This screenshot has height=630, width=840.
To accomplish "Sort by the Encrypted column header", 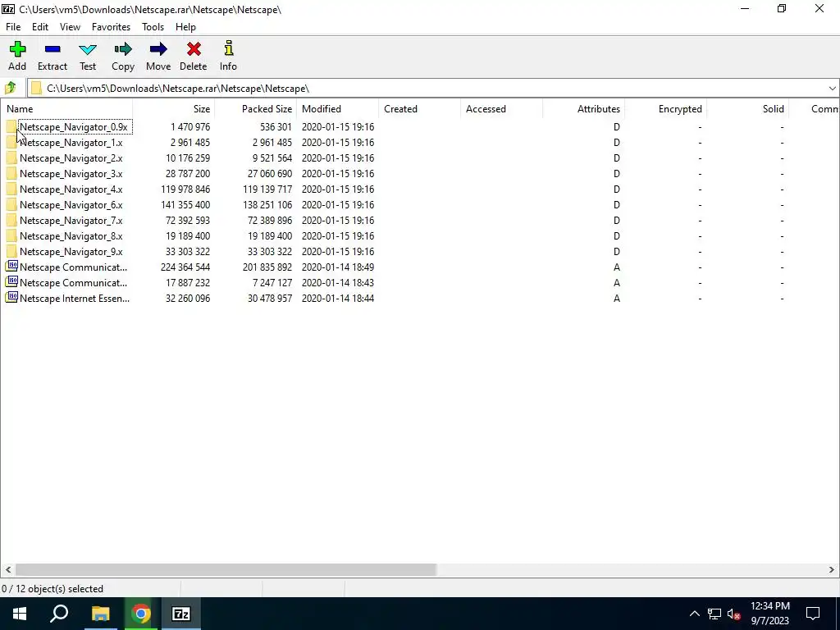I will 665,109.
